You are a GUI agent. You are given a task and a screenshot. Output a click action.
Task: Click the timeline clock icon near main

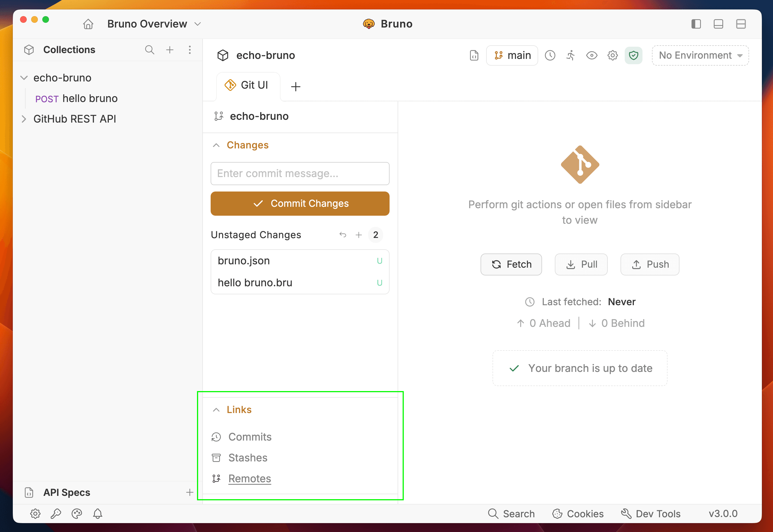(x=550, y=55)
